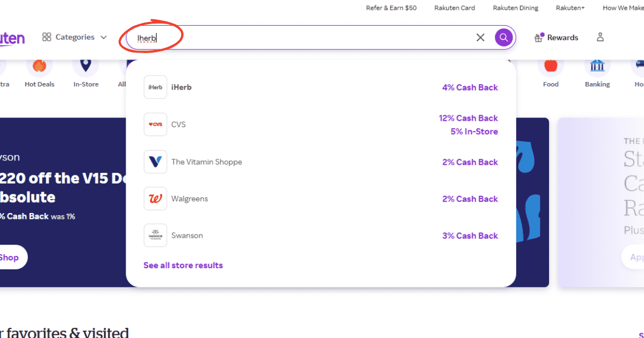
Task: Select the Walgreens store logo
Action: [155, 199]
